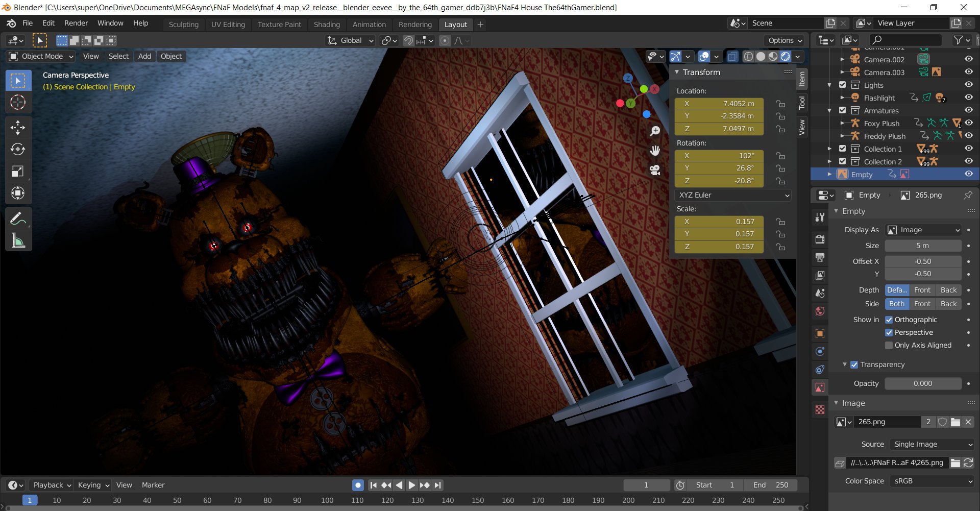The width and height of the screenshot is (980, 511).
Task: Click the Size 5 m field
Action: [x=923, y=246]
